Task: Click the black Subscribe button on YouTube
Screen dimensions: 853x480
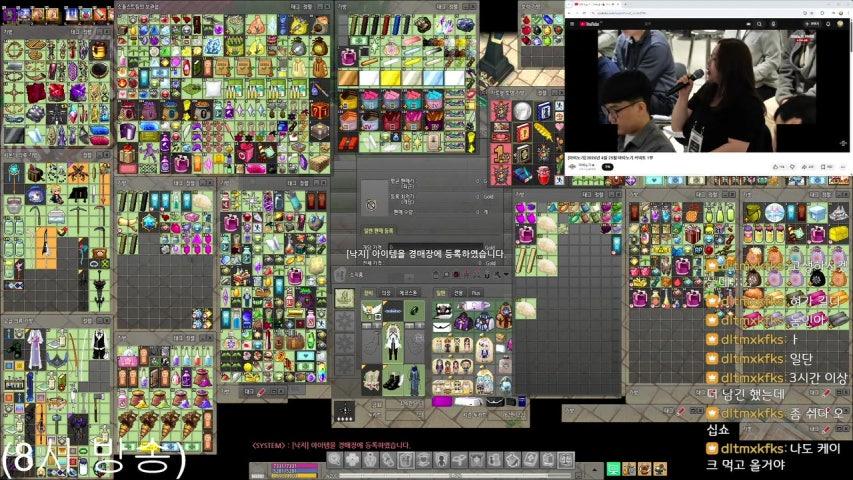Action: click(607, 167)
